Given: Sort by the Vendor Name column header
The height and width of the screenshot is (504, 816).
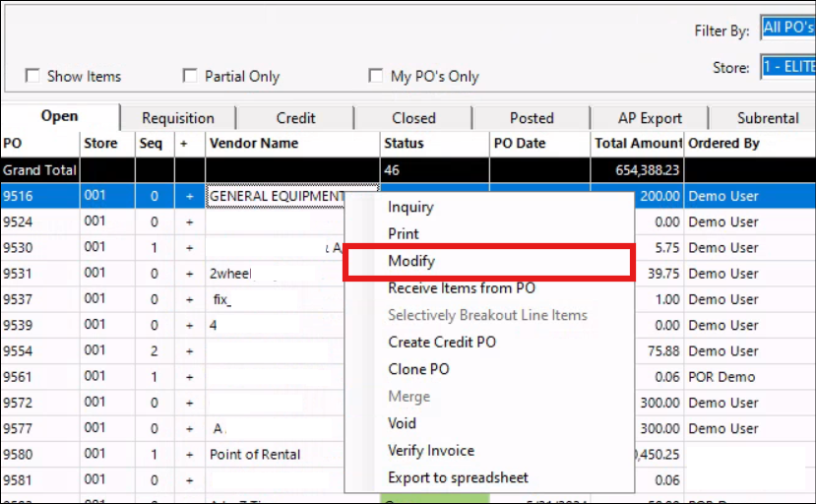Looking at the screenshot, I should point(254,144).
